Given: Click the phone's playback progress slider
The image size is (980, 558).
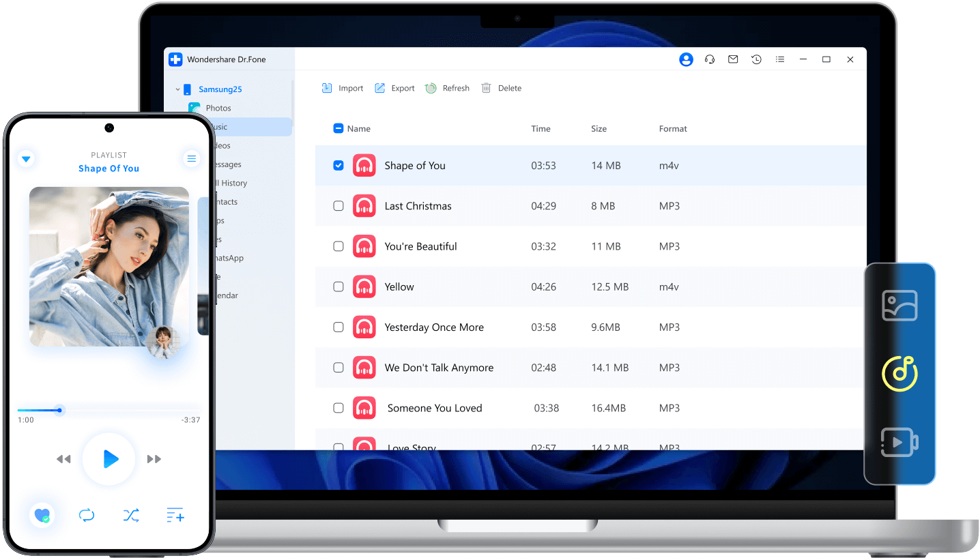Looking at the screenshot, I should point(109,411).
